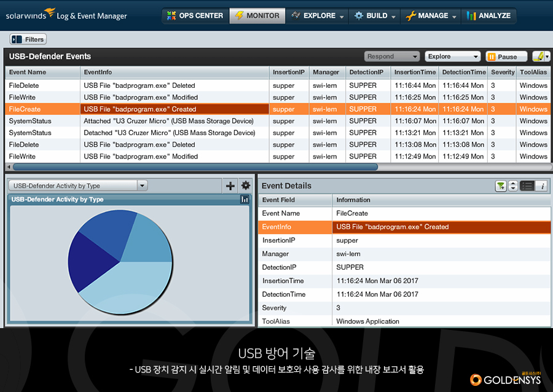Select the FileWrite event at 11:16:25

coord(278,97)
